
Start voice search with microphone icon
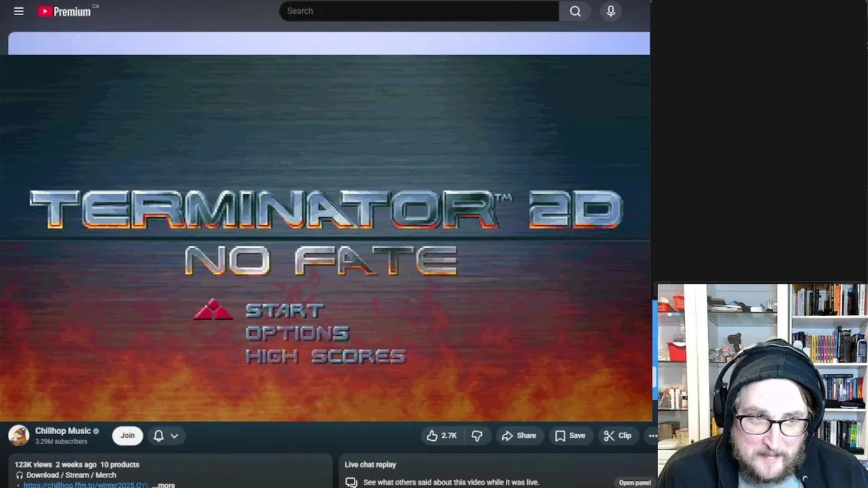tap(611, 11)
